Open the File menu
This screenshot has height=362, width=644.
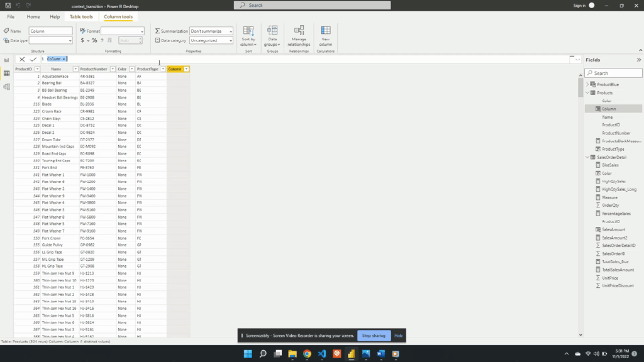coord(11,17)
